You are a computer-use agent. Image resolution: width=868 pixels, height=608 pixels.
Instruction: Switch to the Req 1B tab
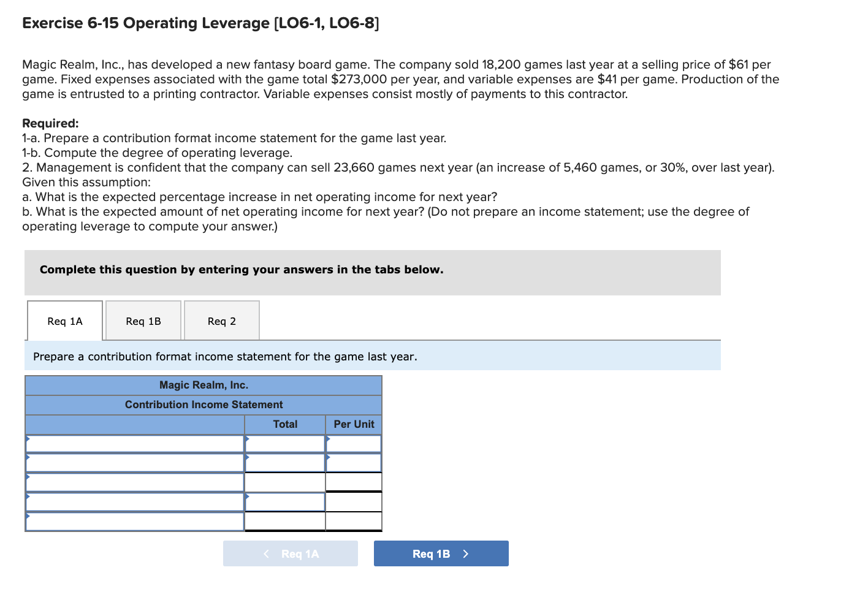click(x=143, y=321)
